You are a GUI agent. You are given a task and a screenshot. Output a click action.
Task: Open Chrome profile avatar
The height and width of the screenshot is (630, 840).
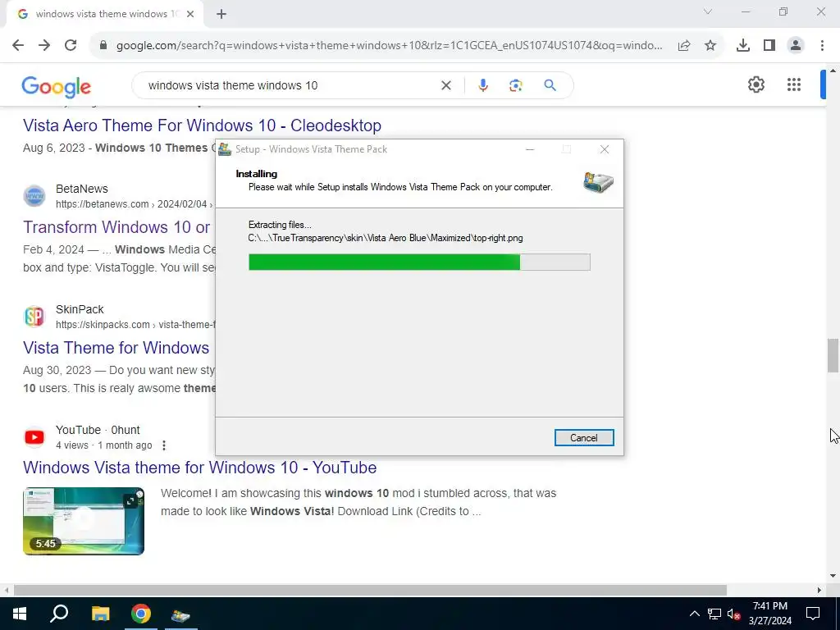pos(796,46)
